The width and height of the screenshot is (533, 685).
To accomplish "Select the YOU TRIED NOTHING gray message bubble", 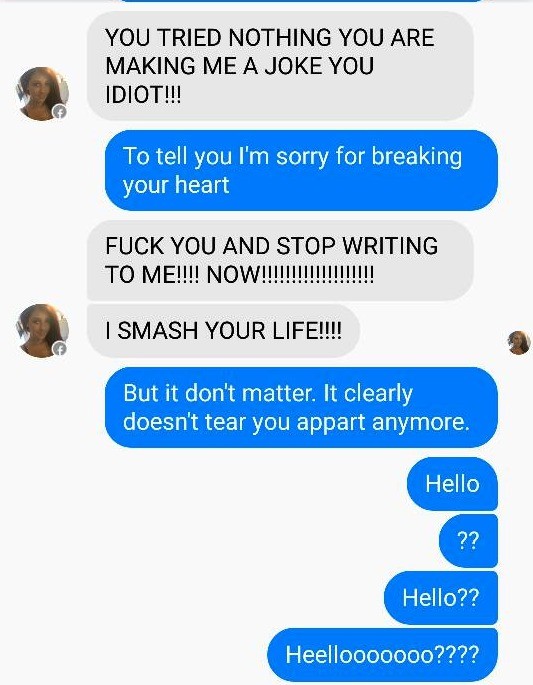I will (280, 66).
